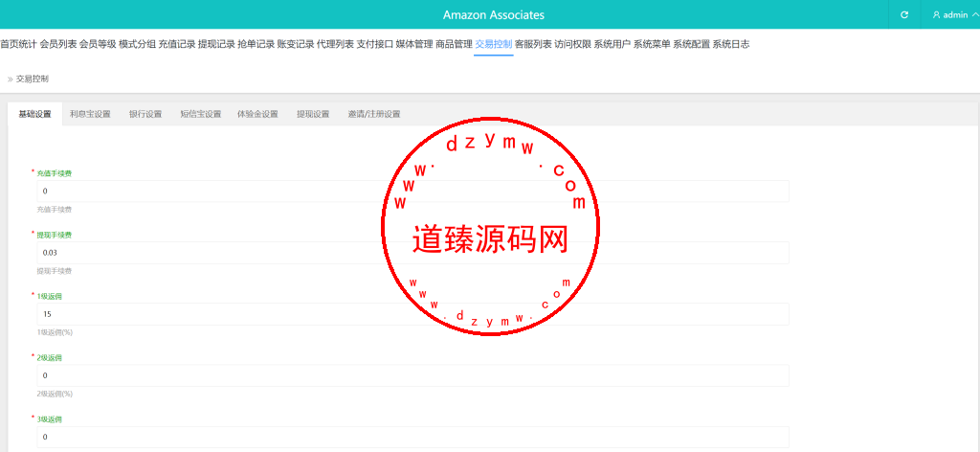Click the green 1级返佣 field label
This screenshot has height=452, width=980.
50,296
